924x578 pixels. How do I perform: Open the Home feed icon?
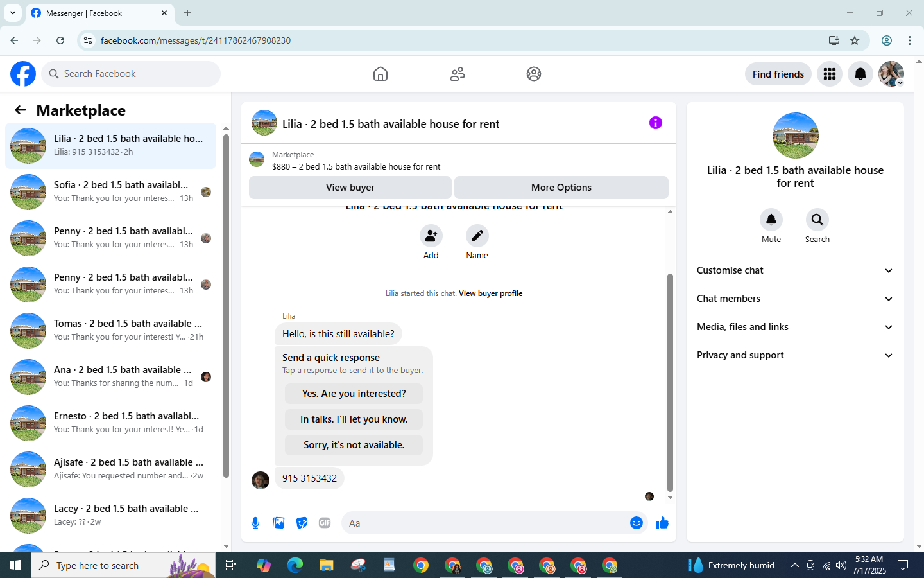point(381,74)
